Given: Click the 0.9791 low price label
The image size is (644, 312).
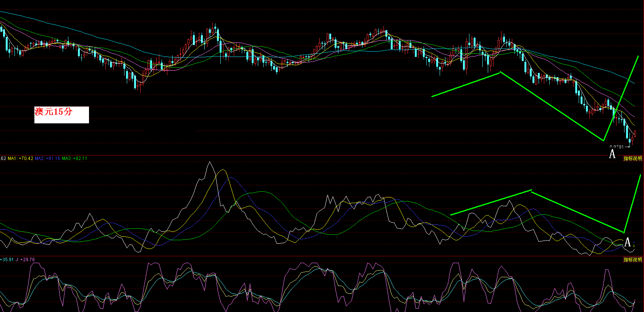Looking at the screenshot, I should click(x=616, y=147).
